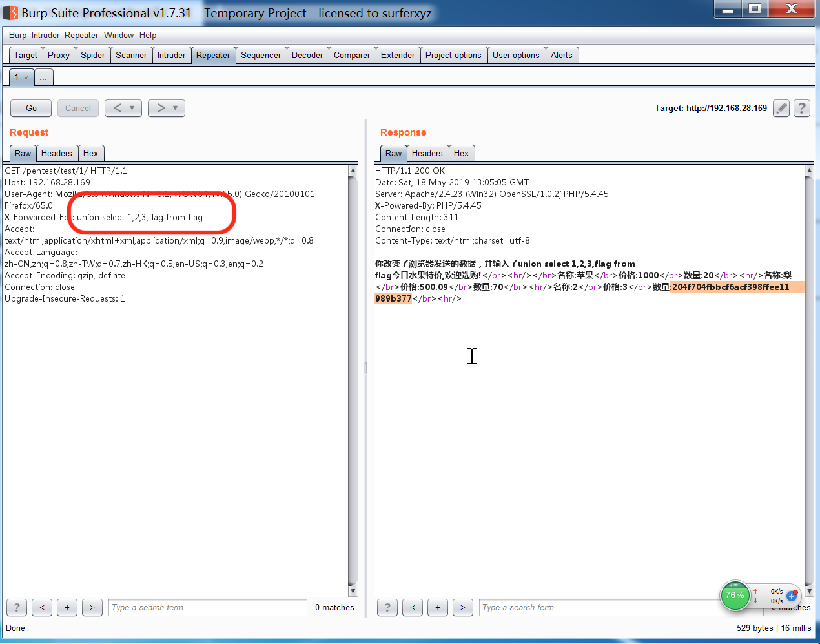Screen dimensions: 820x644
Task: Go back to previous request in history
Action: click(118, 108)
